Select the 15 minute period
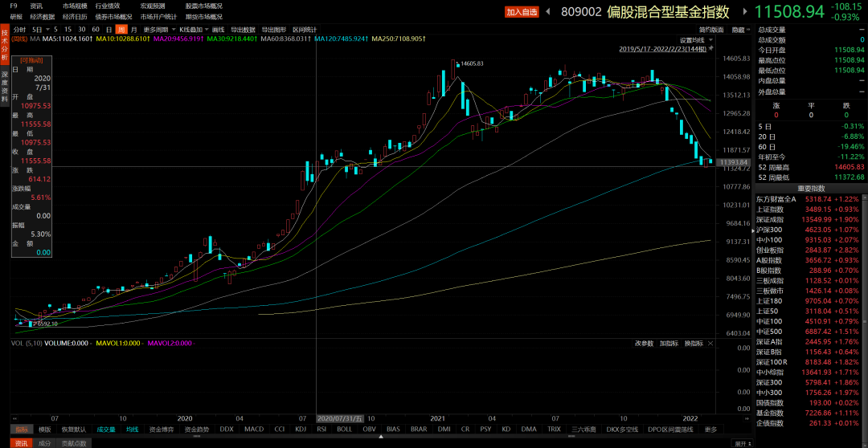This screenshot has width=868, height=448. pyautogui.click(x=68, y=30)
